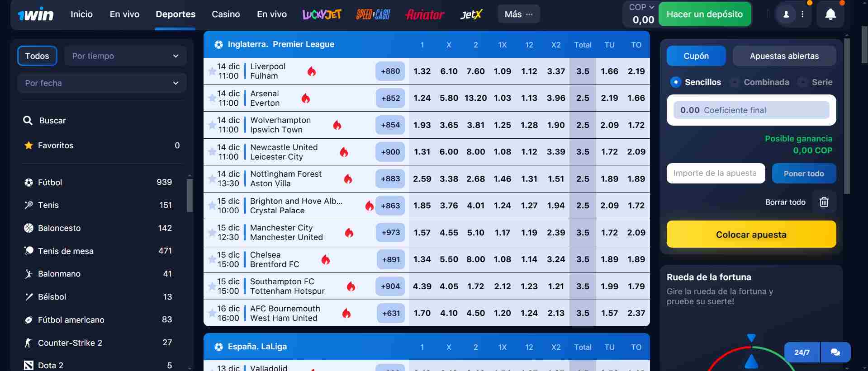Screen dimensions: 868x371
Task: Launch the LuckyJet game logo
Action: (322, 14)
